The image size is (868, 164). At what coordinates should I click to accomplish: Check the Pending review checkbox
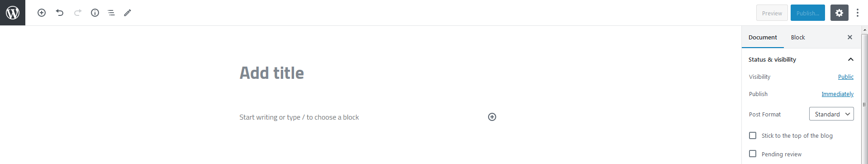coord(753,154)
